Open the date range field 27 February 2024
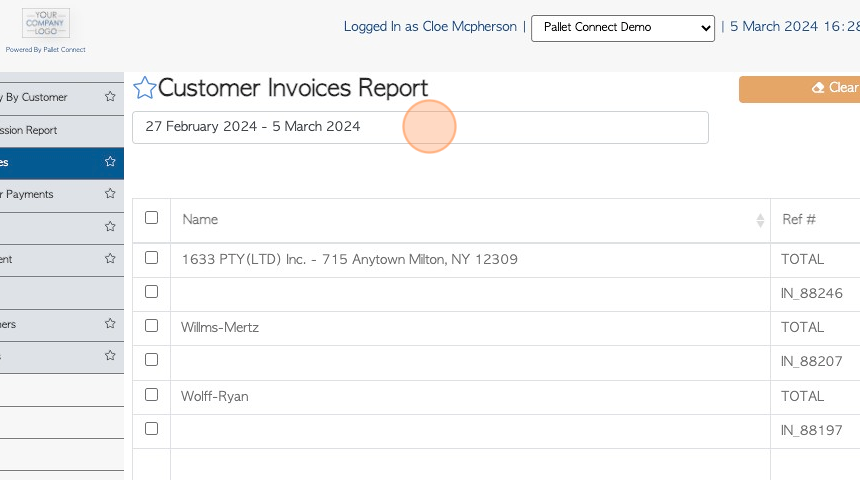The image size is (860, 480). (x=420, y=127)
